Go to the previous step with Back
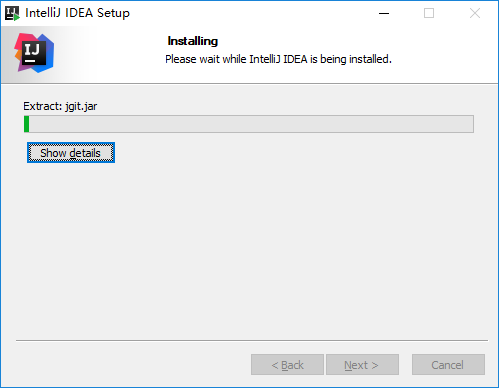 click(287, 365)
